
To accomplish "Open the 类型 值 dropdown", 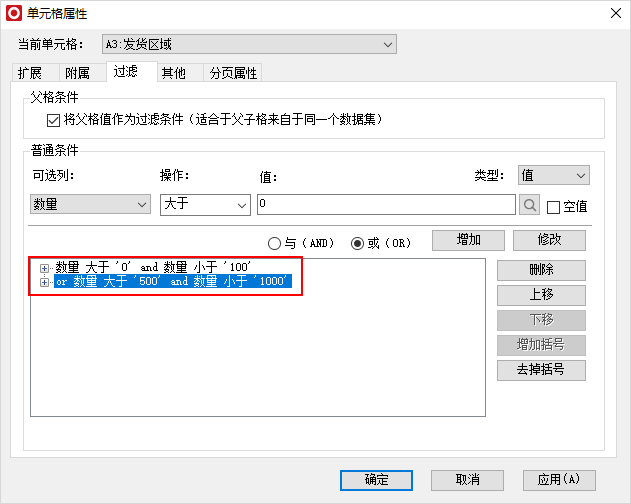I will click(554, 176).
